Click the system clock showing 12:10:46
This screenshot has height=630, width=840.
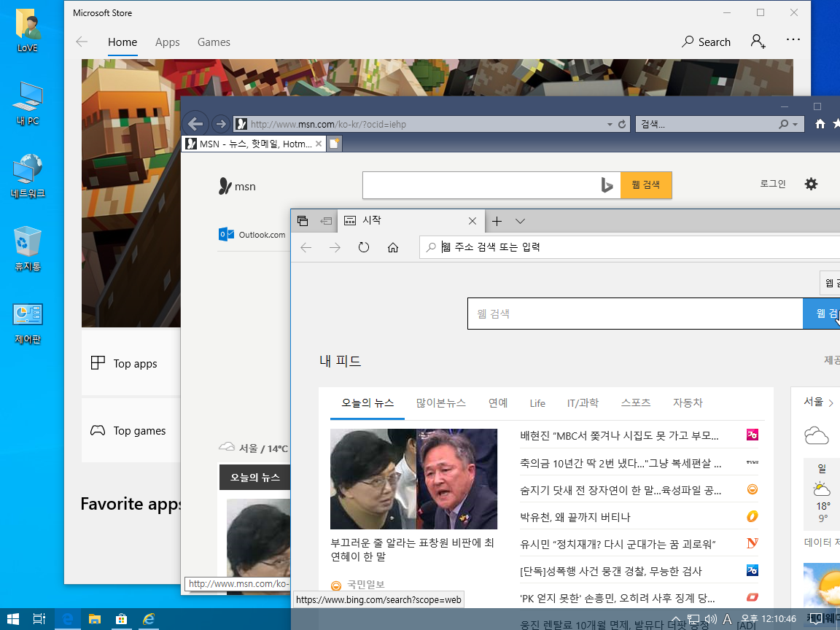pos(769,619)
